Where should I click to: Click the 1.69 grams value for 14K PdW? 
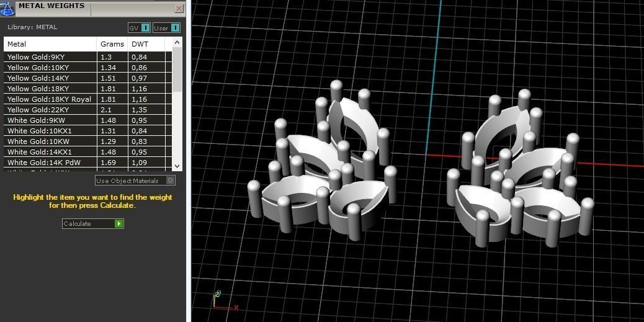[x=108, y=162]
